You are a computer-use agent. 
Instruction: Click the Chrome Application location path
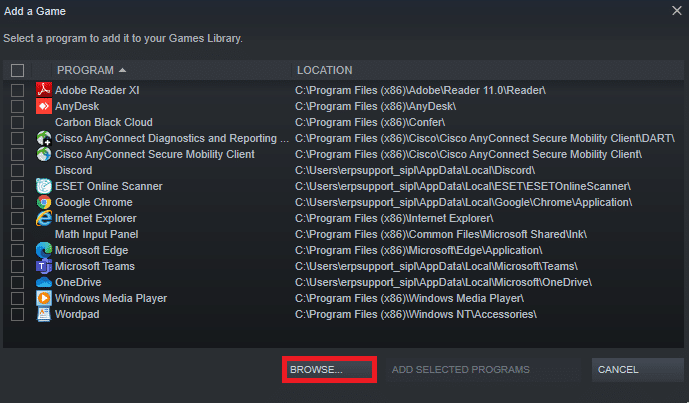click(x=463, y=202)
